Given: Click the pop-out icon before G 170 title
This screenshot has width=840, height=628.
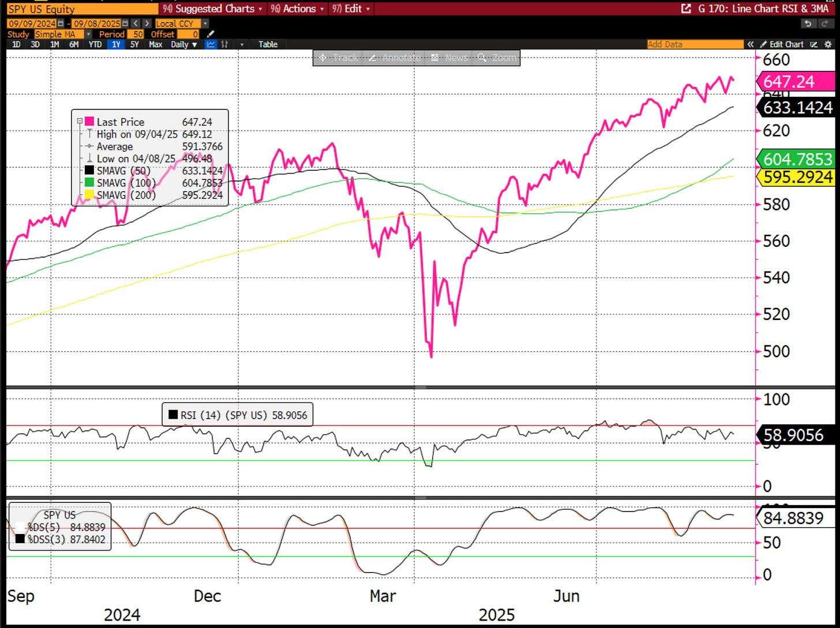Looking at the screenshot, I should (685, 9).
